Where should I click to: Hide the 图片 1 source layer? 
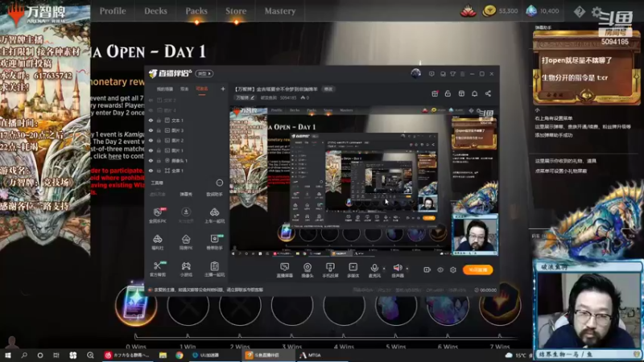tap(151, 150)
